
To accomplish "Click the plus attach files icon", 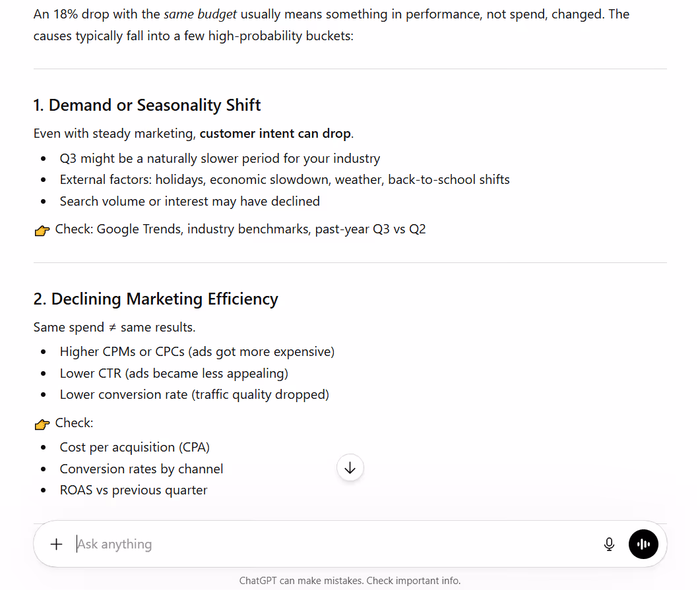I will coord(56,544).
